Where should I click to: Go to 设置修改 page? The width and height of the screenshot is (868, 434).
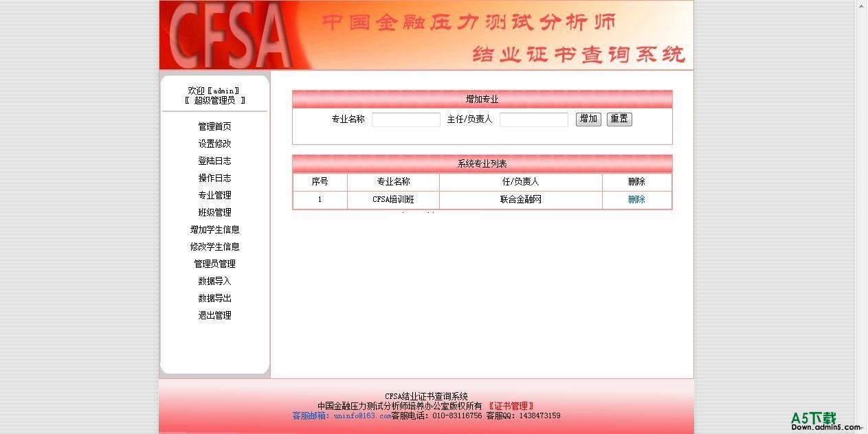(x=214, y=144)
